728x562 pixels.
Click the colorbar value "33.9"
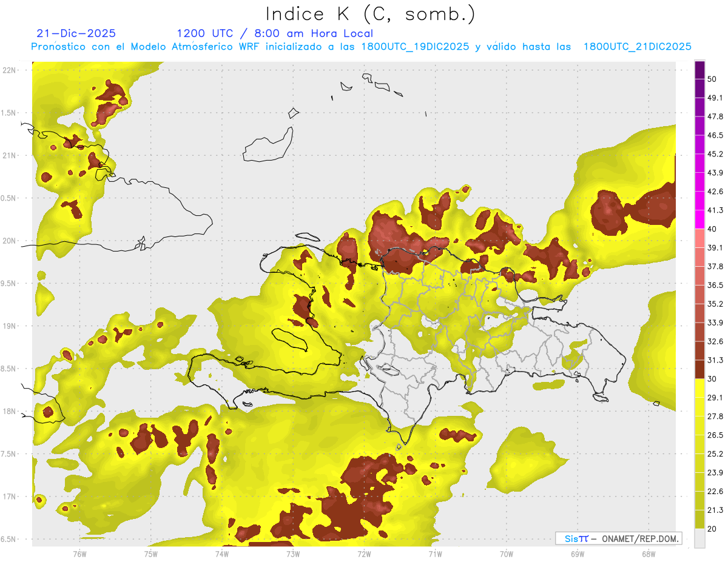[715, 323]
